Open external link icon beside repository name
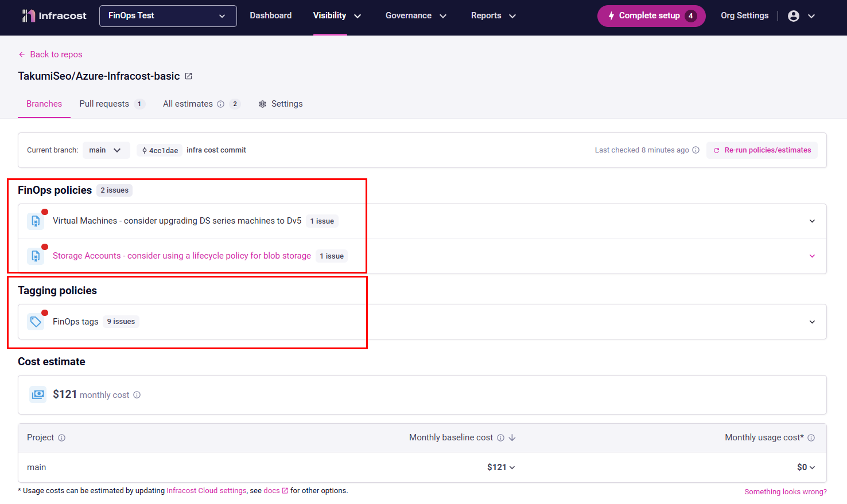 click(188, 76)
